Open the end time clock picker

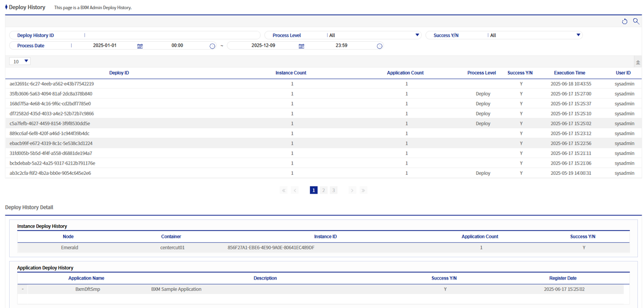click(x=379, y=46)
